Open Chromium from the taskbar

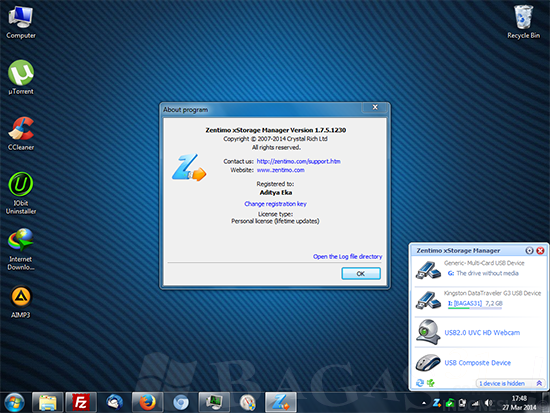(x=181, y=402)
